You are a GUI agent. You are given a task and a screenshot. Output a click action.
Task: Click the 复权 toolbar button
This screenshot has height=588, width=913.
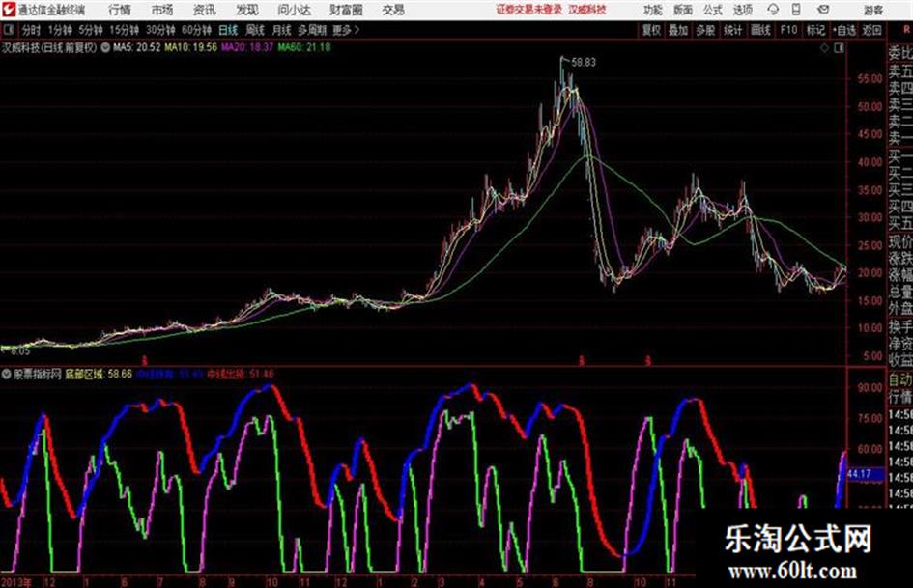[x=651, y=30]
